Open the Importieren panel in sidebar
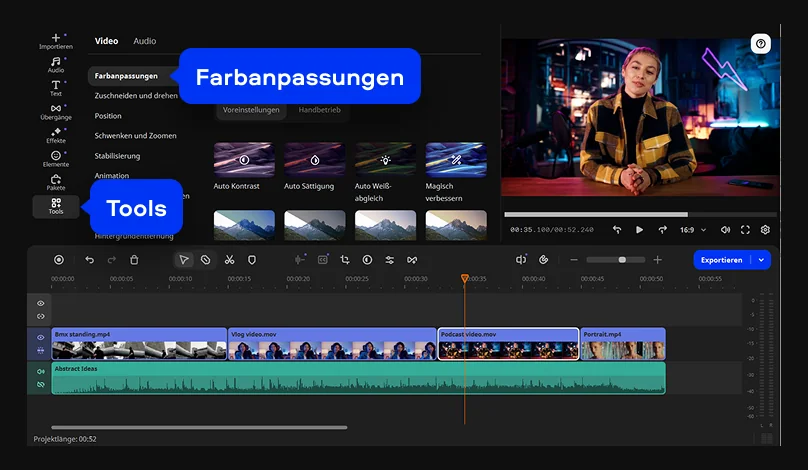Screen dimensions: 808x470 click(x=55, y=41)
